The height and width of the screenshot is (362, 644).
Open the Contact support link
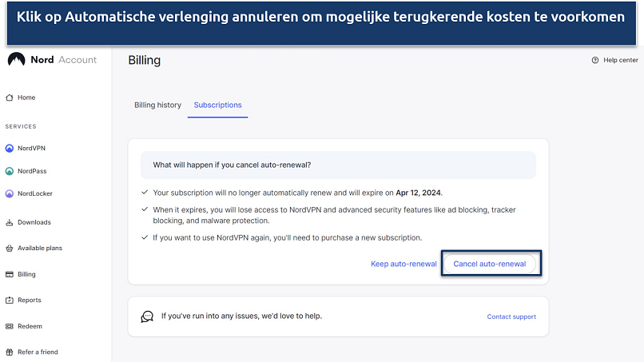pyautogui.click(x=511, y=316)
